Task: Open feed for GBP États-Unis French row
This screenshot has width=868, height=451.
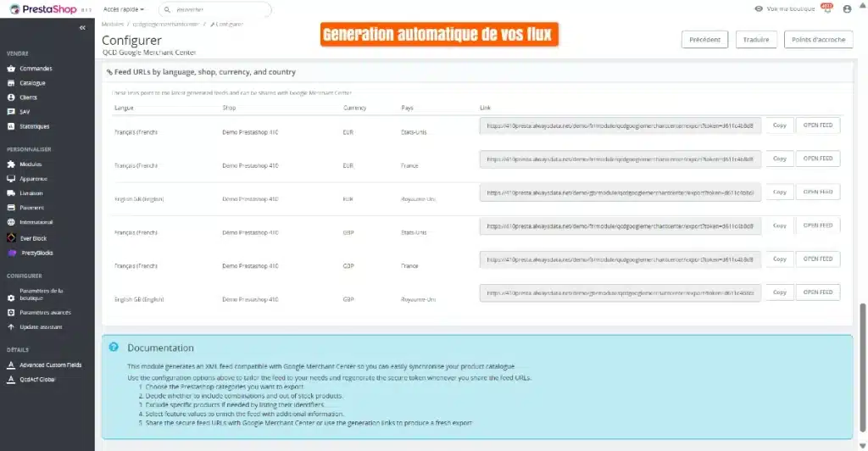Action: [818, 225]
